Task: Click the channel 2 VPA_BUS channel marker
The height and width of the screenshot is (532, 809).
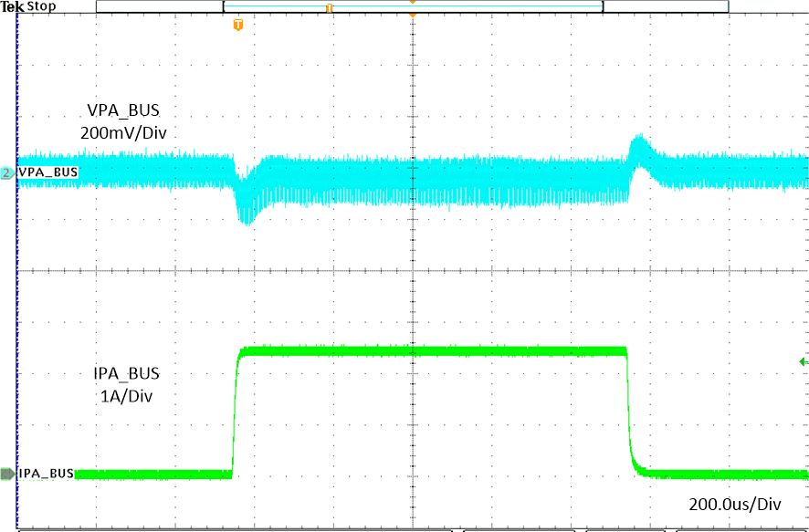Action: (6, 171)
